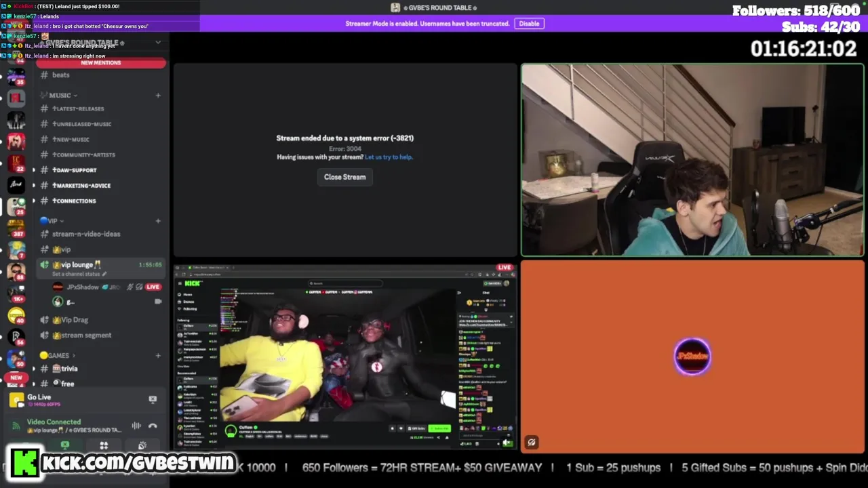Image resolution: width=868 pixels, height=488 pixels.
Task: Click the New Mentions pill
Action: (x=100, y=63)
